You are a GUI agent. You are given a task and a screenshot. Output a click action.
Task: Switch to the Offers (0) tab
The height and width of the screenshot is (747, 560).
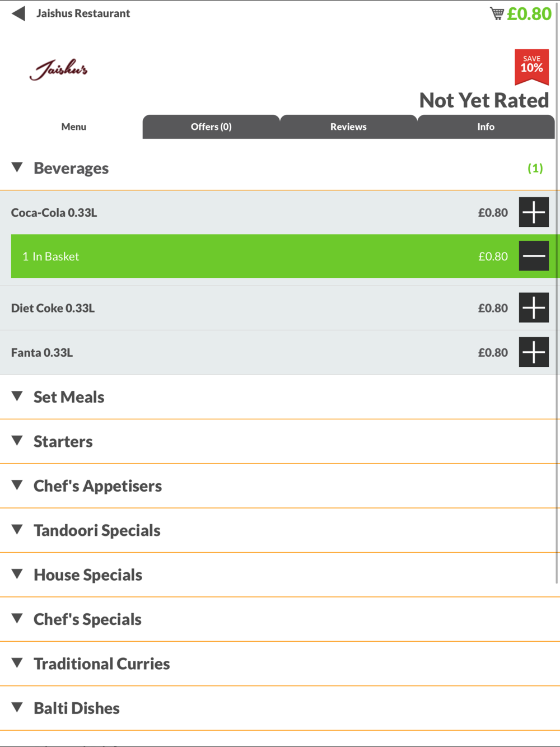pos(211,127)
